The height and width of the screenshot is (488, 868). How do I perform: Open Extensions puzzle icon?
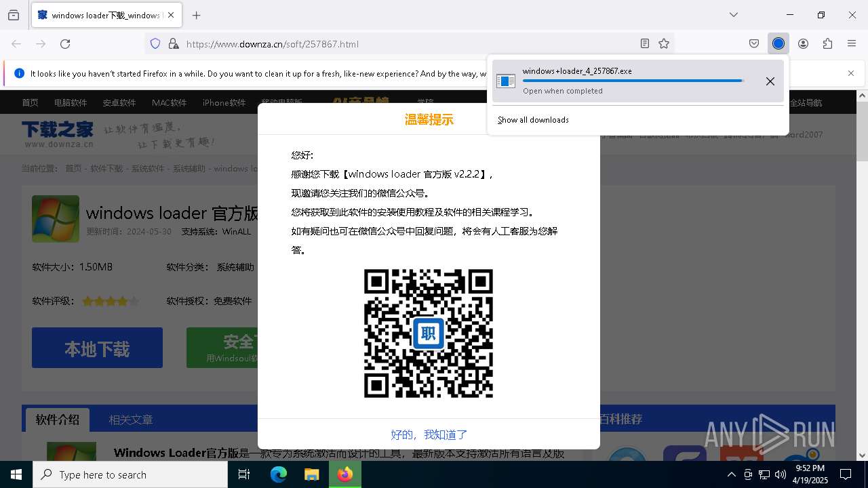click(827, 43)
